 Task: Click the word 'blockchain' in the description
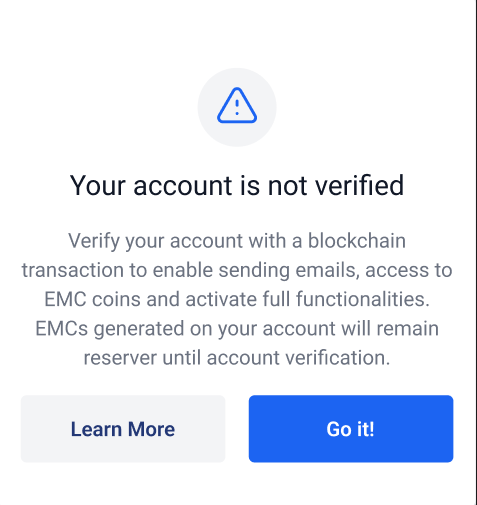coord(357,240)
